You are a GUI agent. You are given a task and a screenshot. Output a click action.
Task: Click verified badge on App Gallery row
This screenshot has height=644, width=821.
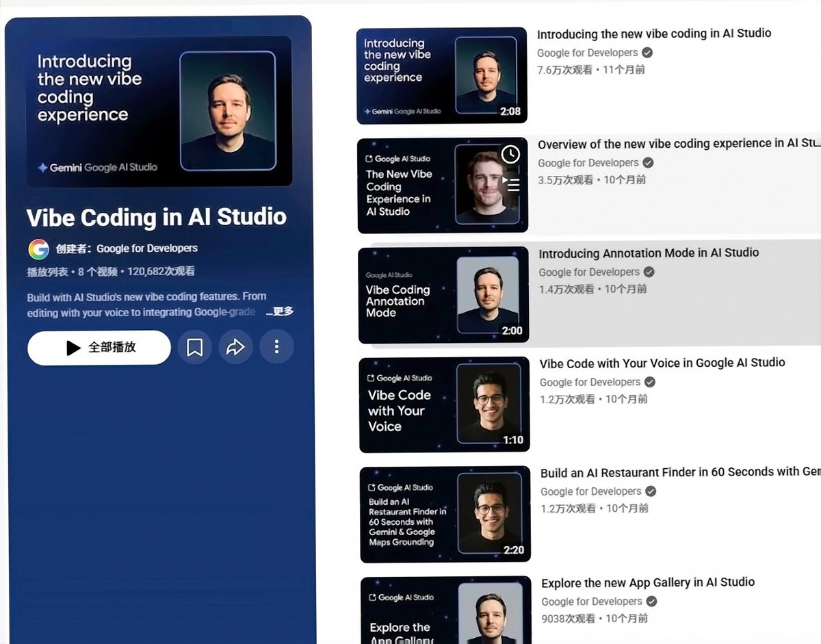point(651,602)
